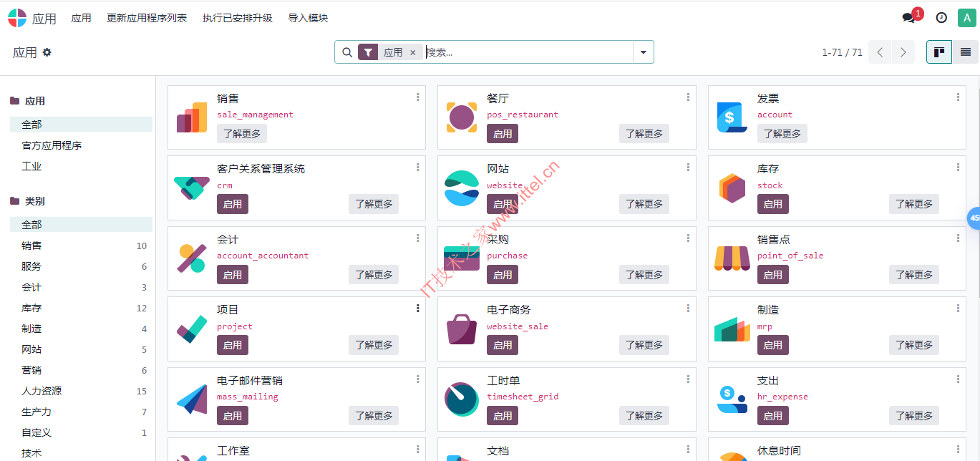Activate the 餐厅 app with 启用
The image size is (980, 461).
coord(503,134)
